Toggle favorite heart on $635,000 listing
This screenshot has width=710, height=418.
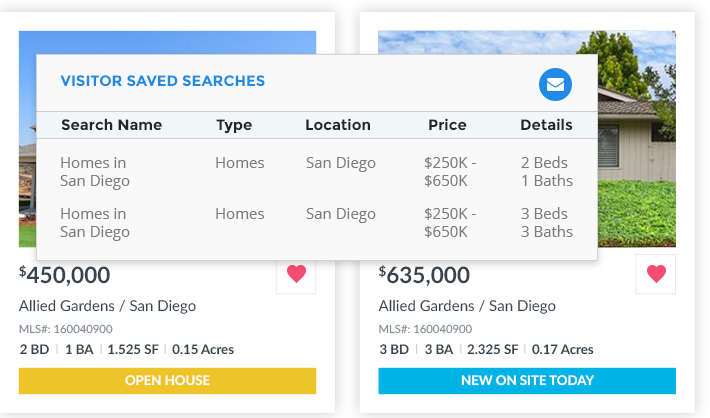coord(656,274)
